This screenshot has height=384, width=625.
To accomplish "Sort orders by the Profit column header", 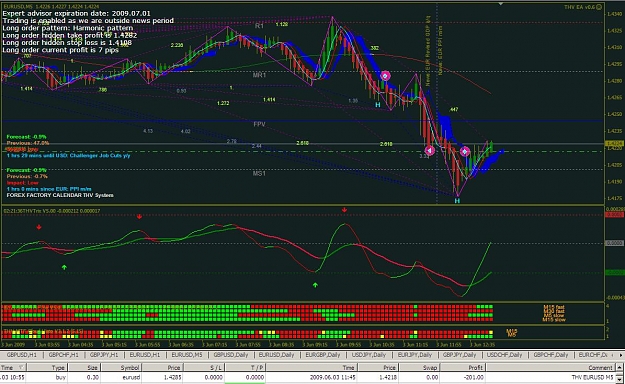I will pos(462,368).
